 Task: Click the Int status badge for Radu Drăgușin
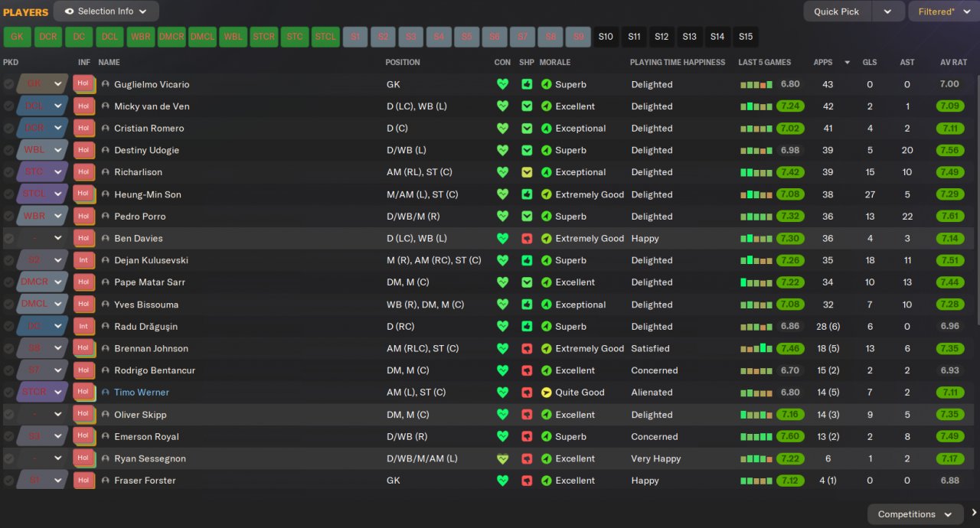point(83,326)
